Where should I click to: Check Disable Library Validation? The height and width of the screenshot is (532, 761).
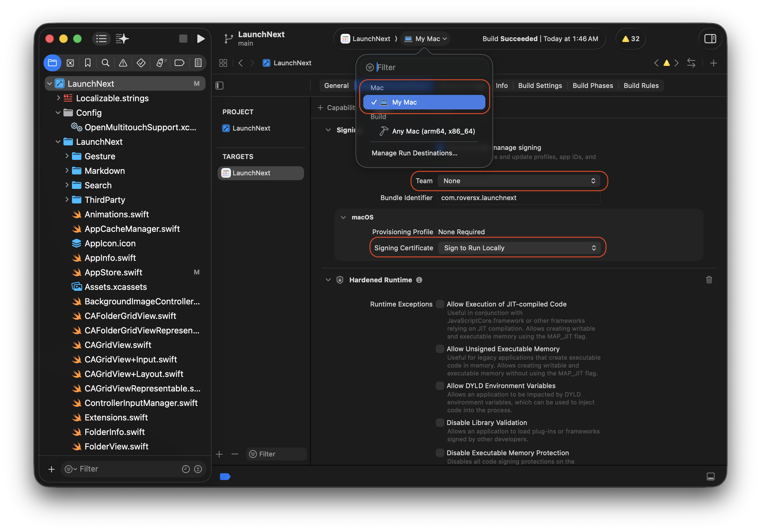(x=440, y=423)
